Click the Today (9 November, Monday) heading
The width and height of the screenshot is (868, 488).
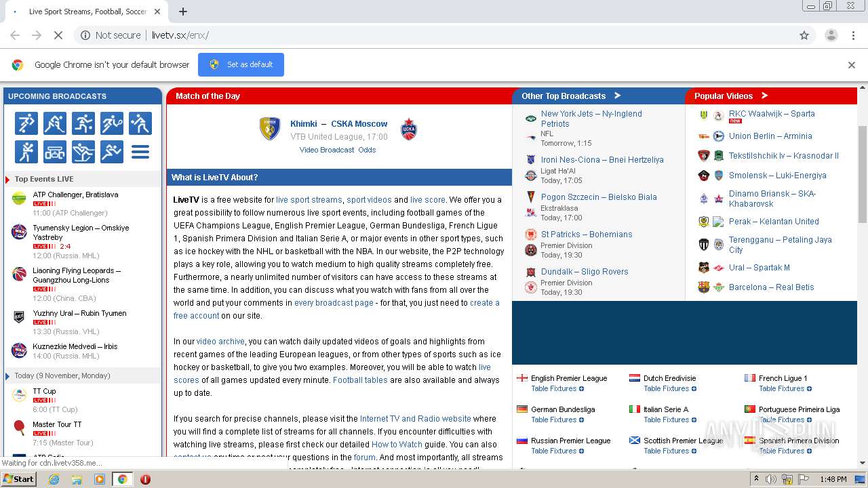pos(62,375)
